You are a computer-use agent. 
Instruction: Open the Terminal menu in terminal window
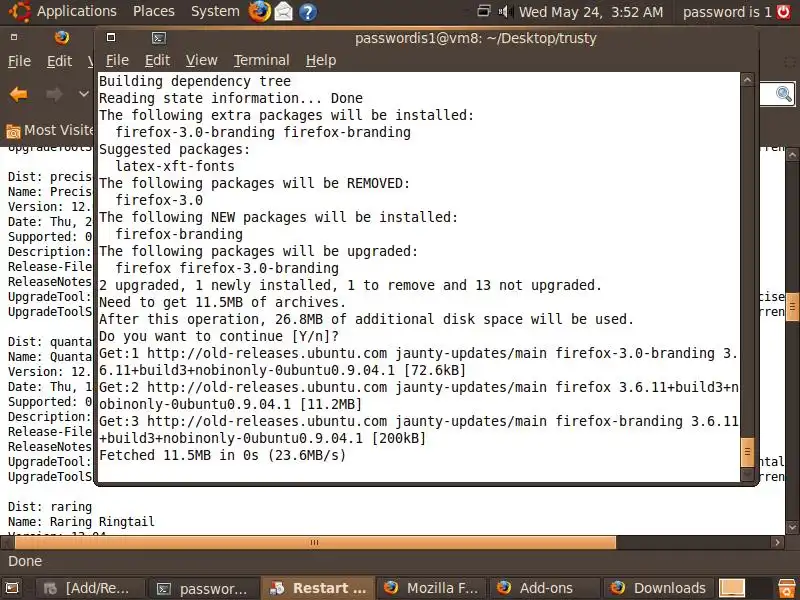[261, 60]
